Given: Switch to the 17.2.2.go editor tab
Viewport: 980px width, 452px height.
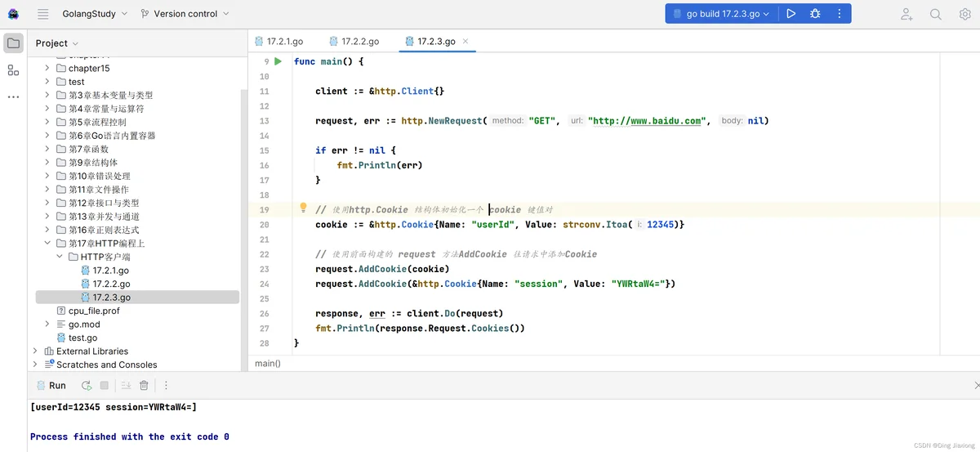Looking at the screenshot, I should tap(354, 41).
